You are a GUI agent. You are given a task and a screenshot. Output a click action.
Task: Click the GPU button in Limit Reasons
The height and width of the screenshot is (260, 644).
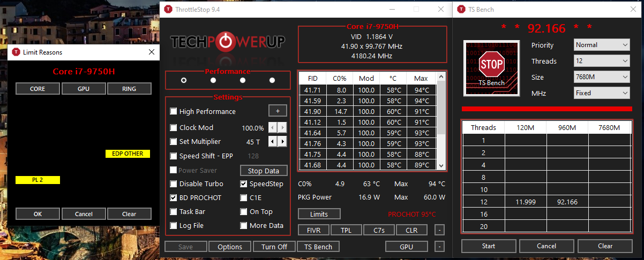click(x=83, y=89)
